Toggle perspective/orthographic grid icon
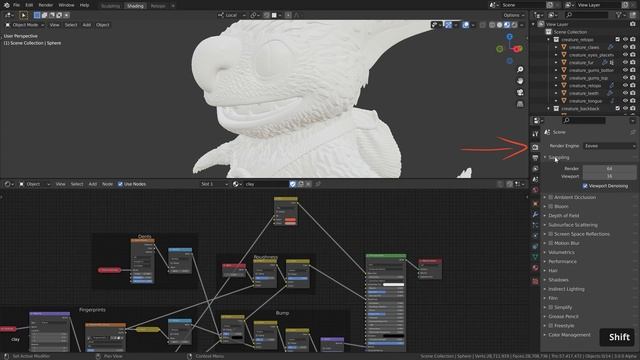The width and height of the screenshot is (640, 360). click(520, 104)
